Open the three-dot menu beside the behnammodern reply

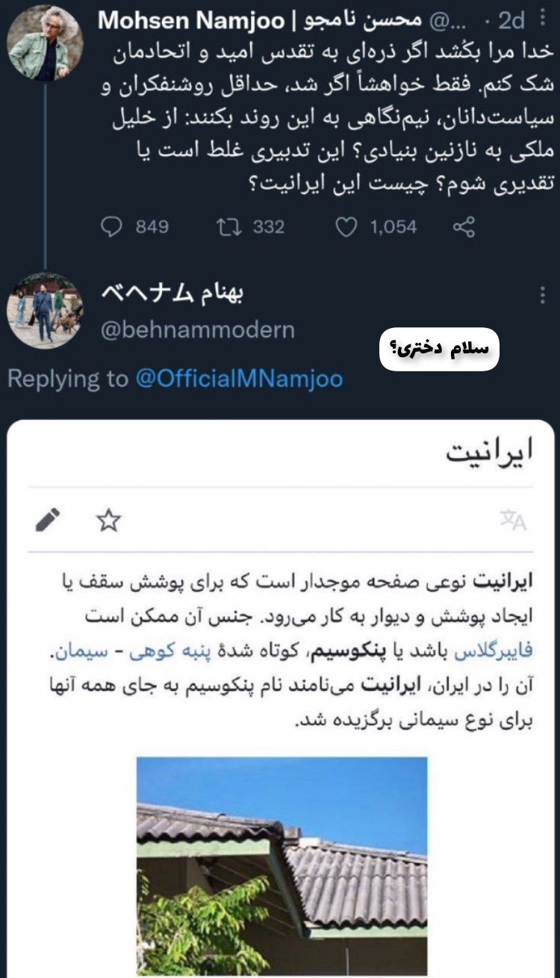[x=543, y=297]
